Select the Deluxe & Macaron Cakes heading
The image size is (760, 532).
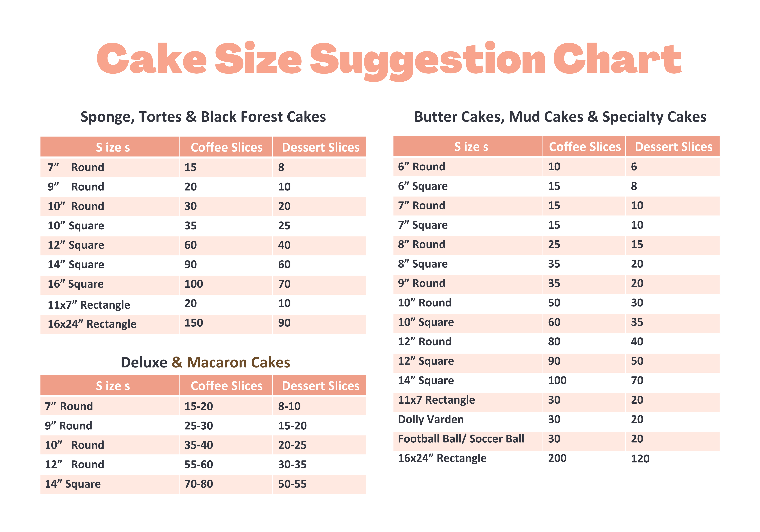pyautogui.click(x=205, y=363)
